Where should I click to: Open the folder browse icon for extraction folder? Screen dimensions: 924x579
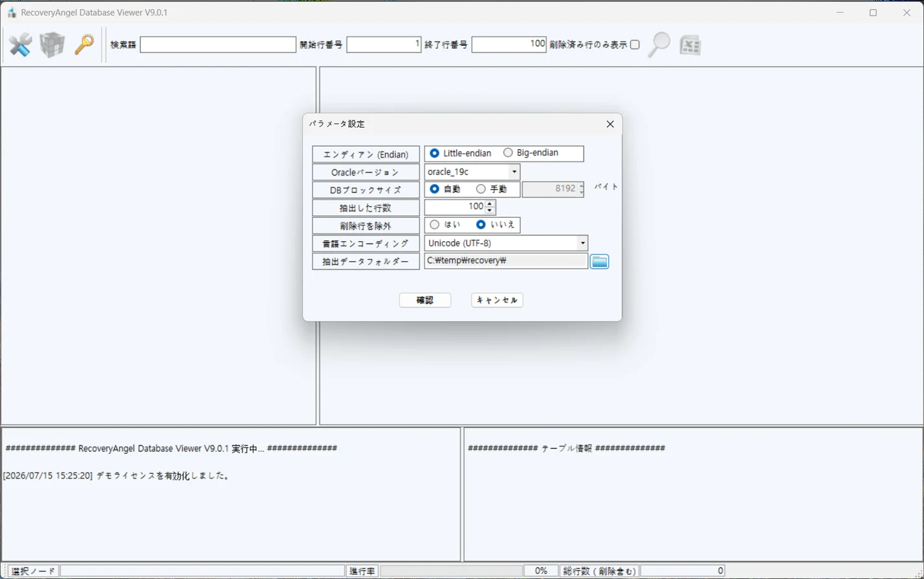click(600, 261)
